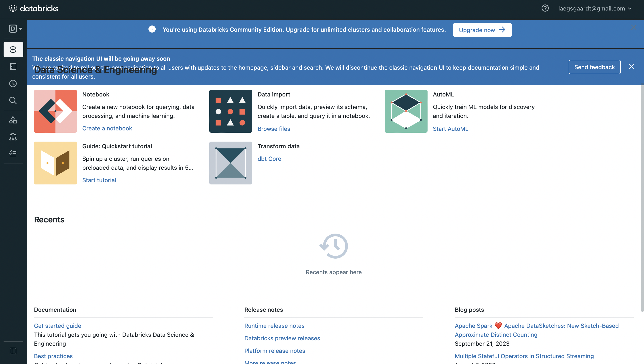Close the Community Edition upgrade banner
The width and height of the screenshot is (644, 364).
point(633,27)
